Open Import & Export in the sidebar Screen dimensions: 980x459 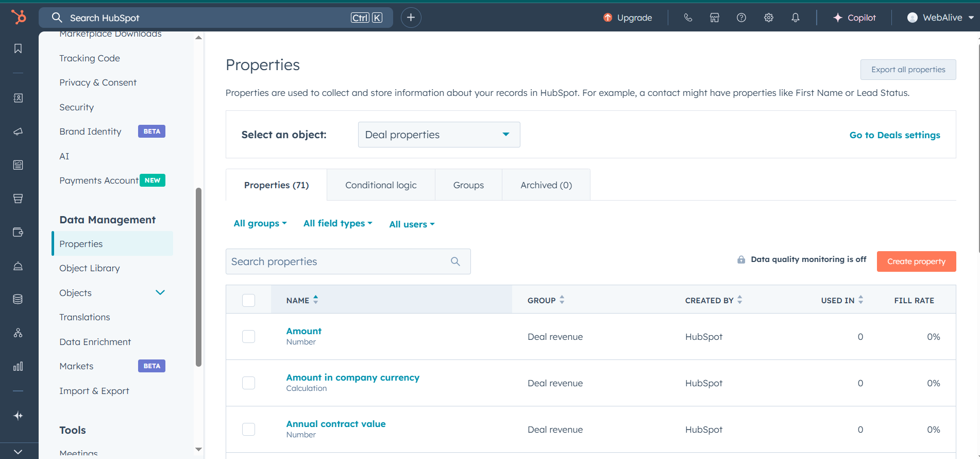click(94, 391)
